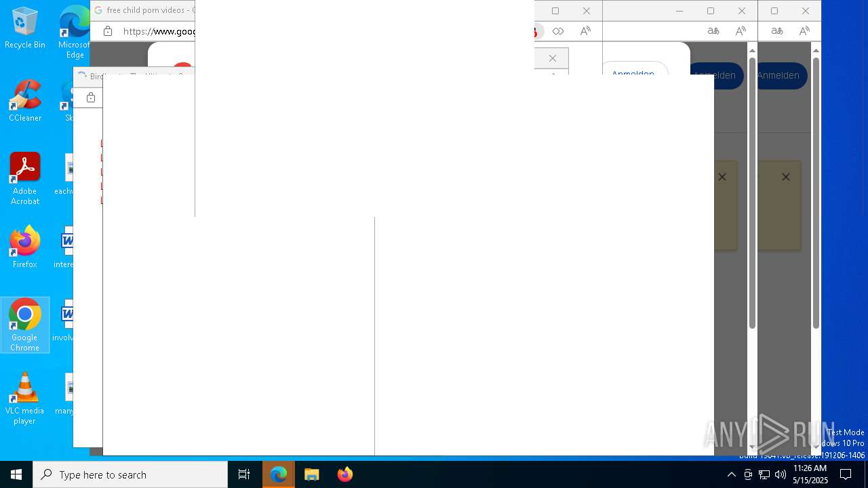
Task: Switch to Microsoft Edge in the taskbar
Action: (279, 474)
